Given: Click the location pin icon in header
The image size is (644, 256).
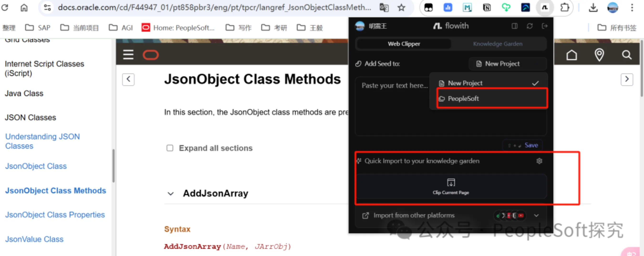Looking at the screenshot, I should [x=599, y=55].
